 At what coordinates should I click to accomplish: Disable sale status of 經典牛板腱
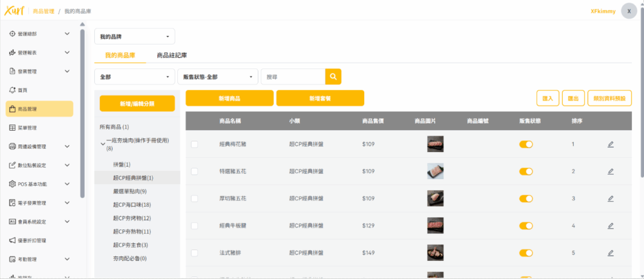coord(525,226)
